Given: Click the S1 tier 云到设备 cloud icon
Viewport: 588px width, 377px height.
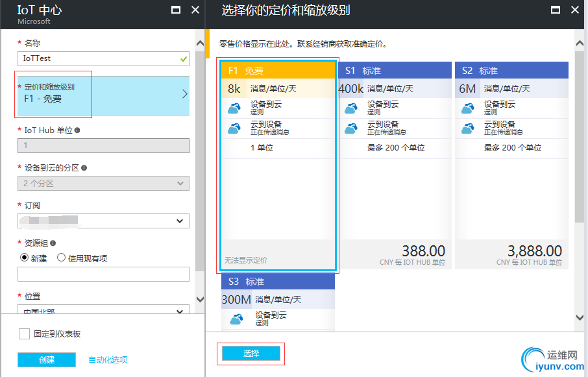Looking at the screenshot, I should pyautogui.click(x=351, y=128).
